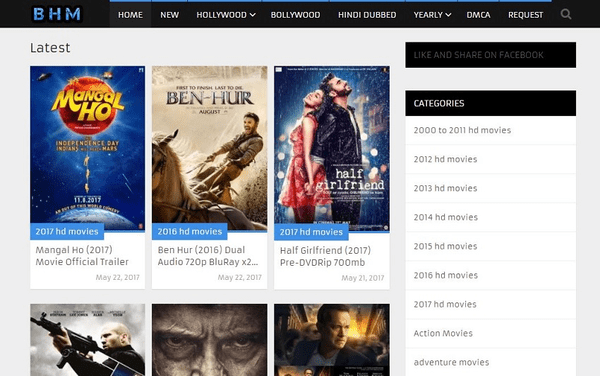Viewport: 600px width, 376px height.
Task: Expand the Hollywood dropdown menu
Action: click(x=226, y=15)
